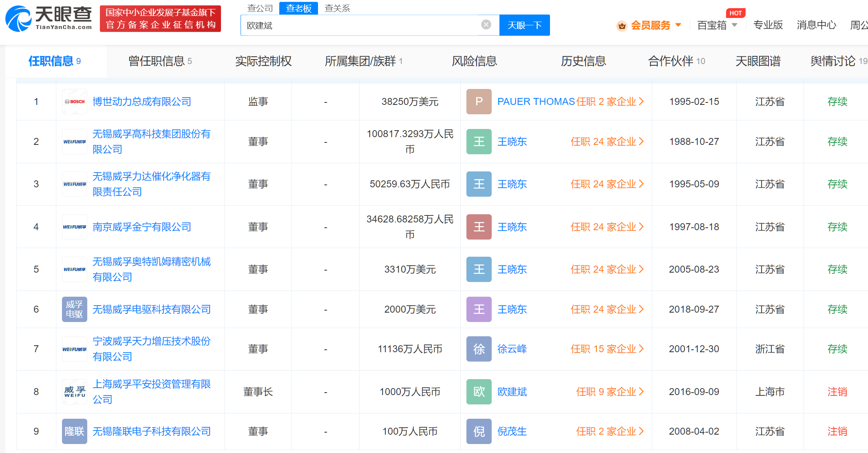Image resolution: width=868 pixels, height=453 pixels.
Task: Open the logo of 宁波威孚天力增压技术
Action: click(x=75, y=349)
